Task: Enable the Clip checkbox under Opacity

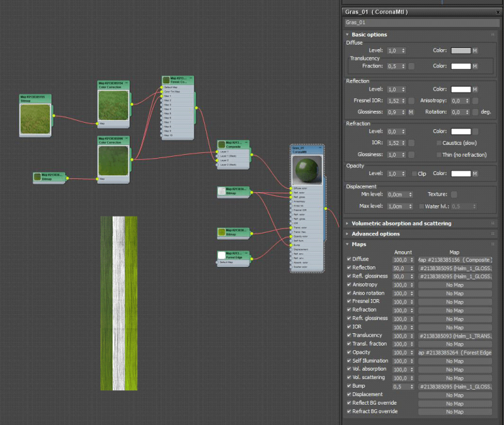Action: [x=414, y=174]
